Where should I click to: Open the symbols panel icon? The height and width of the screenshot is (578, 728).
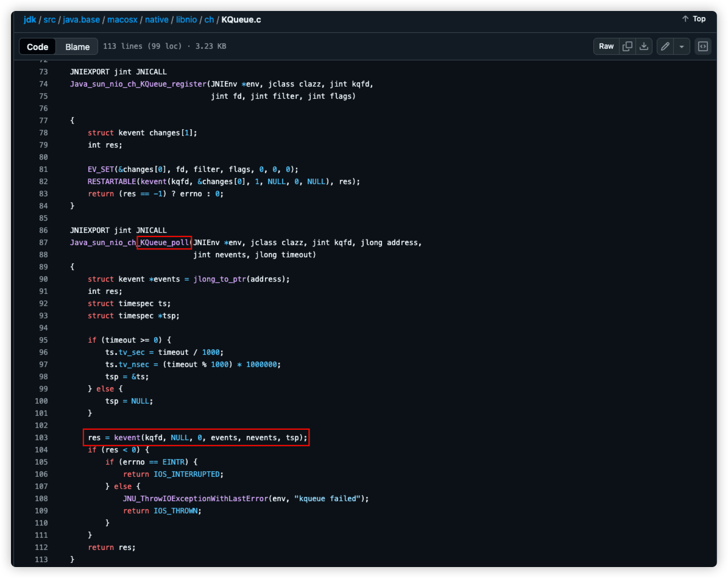[703, 46]
